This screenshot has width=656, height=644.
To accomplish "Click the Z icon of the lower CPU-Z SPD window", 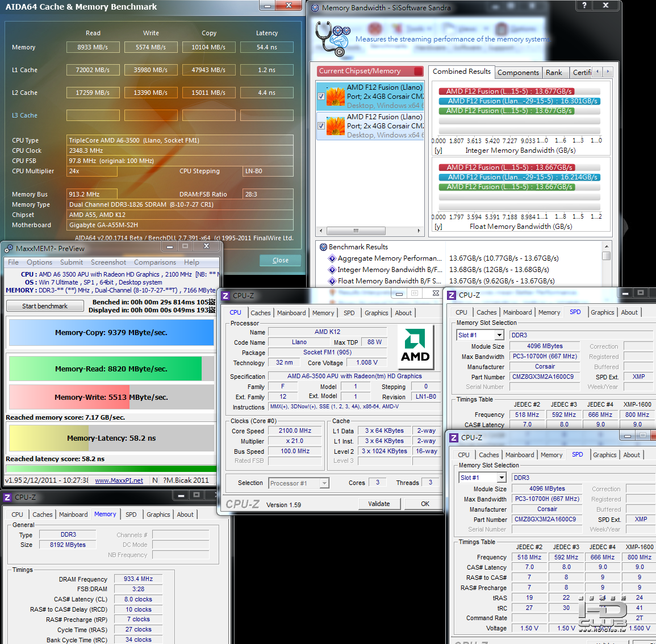I will coord(453,438).
